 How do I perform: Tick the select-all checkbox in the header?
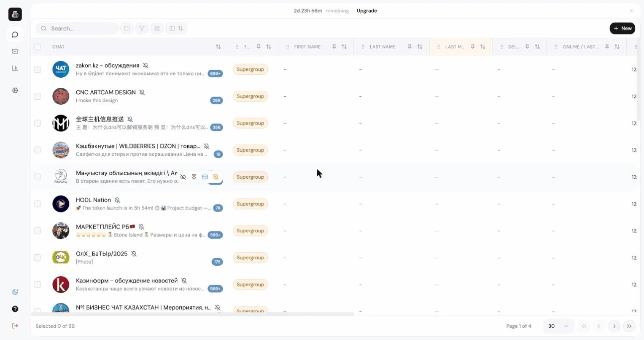[38, 47]
